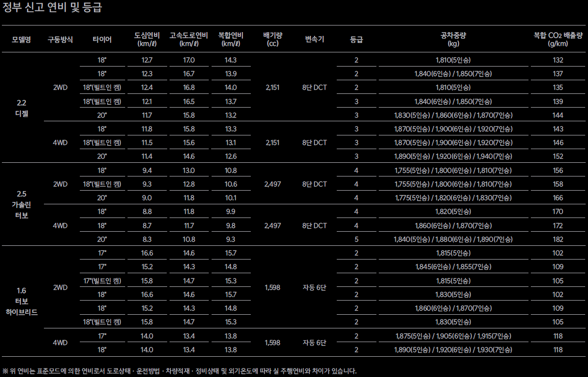
Task: Click CO2 emission value 166
Action: pyautogui.click(x=558, y=198)
